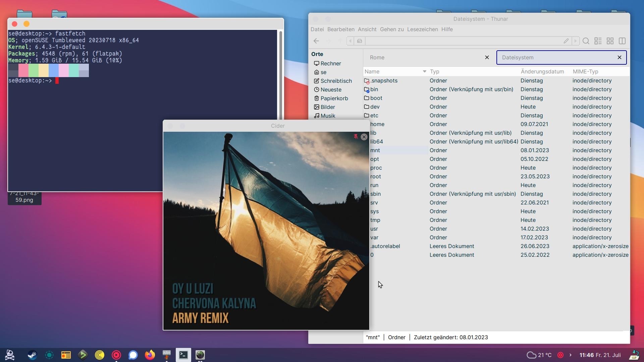Switch Thunar to icon grid view
This screenshot has height=362, width=644.
point(610,41)
